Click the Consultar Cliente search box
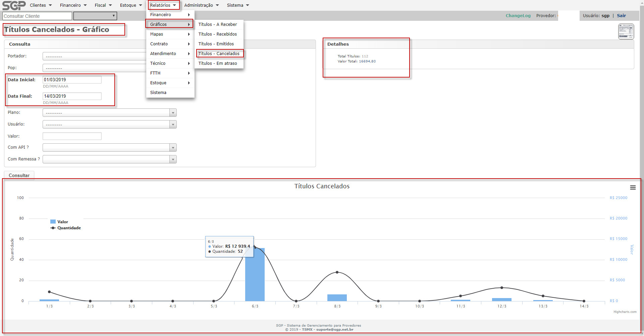This screenshot has height=336, width=644. click(x=37, y=16)
